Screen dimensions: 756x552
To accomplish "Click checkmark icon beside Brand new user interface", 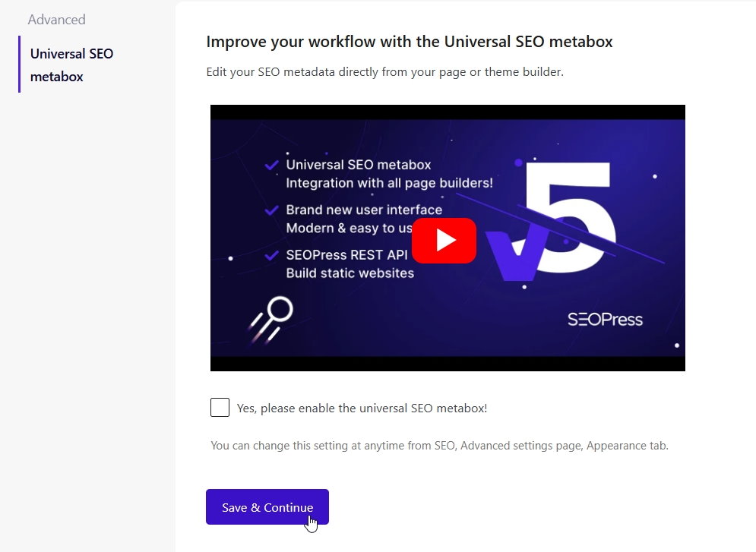I will click(271, 210).
